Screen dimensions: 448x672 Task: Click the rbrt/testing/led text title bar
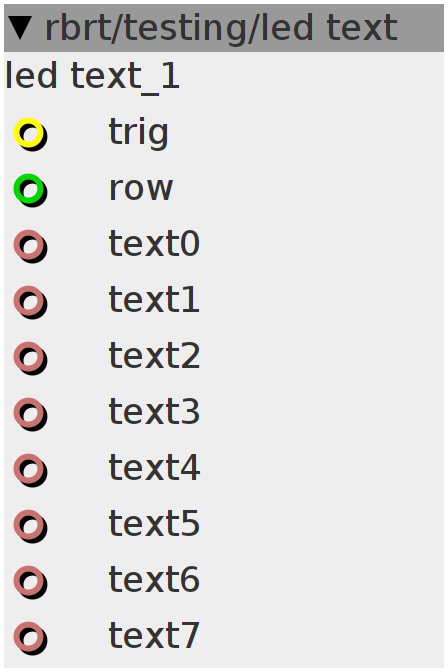point(224,28)
